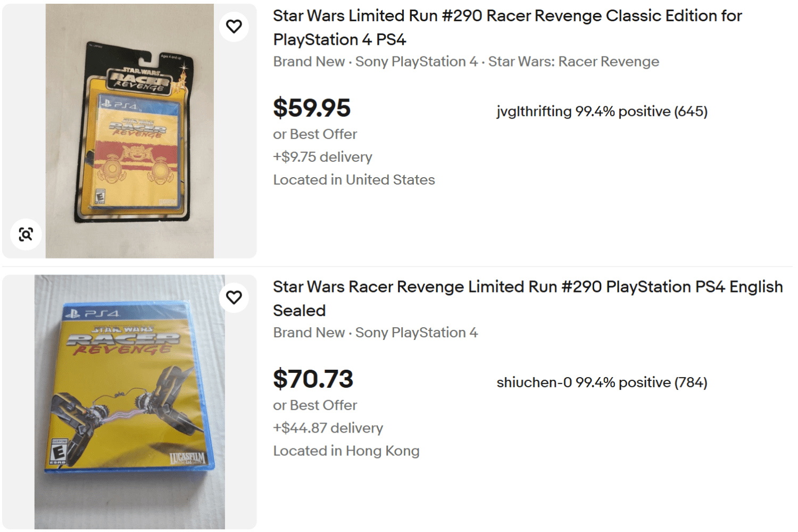Image resolution: width=798 pixels, height=532 pixels.
Task: Click the Brand New condition label on the first listing
Action: click(x=309, y=62)
